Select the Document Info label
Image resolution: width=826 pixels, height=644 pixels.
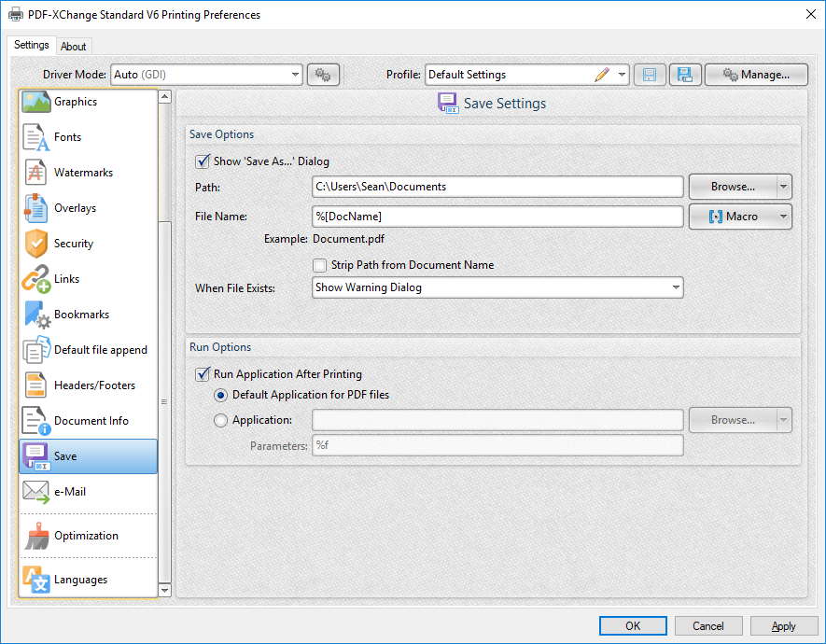click(x=91, y=421)
